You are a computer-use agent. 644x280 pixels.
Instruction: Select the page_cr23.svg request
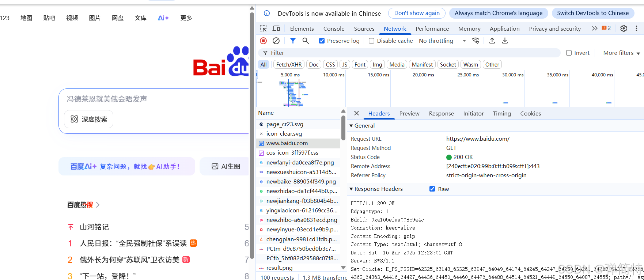298,124
